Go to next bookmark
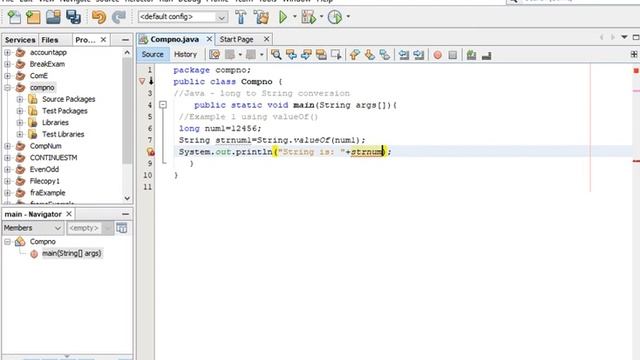 369,55
